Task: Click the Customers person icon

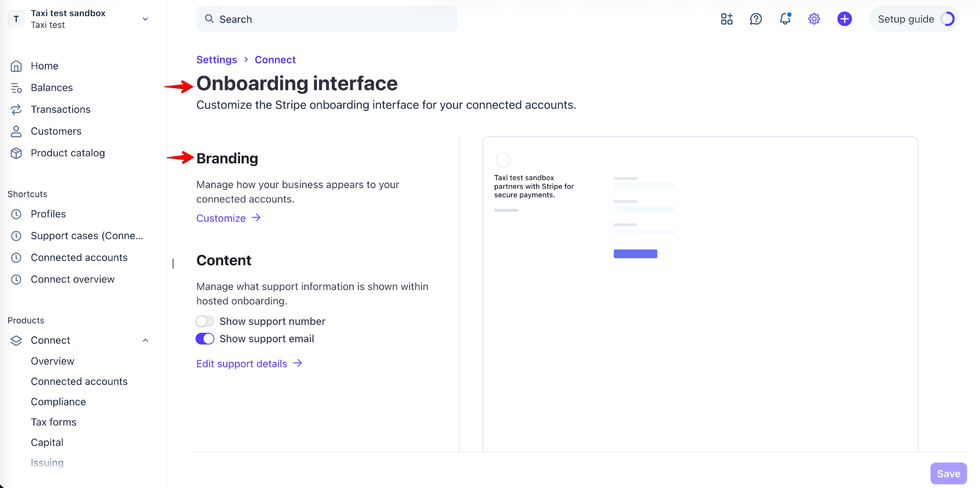Action: [16, 132]
